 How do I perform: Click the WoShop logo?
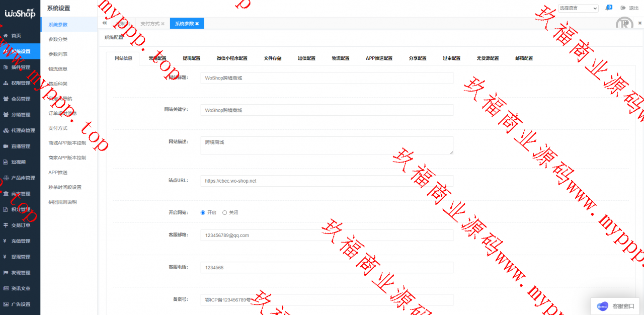20,14
